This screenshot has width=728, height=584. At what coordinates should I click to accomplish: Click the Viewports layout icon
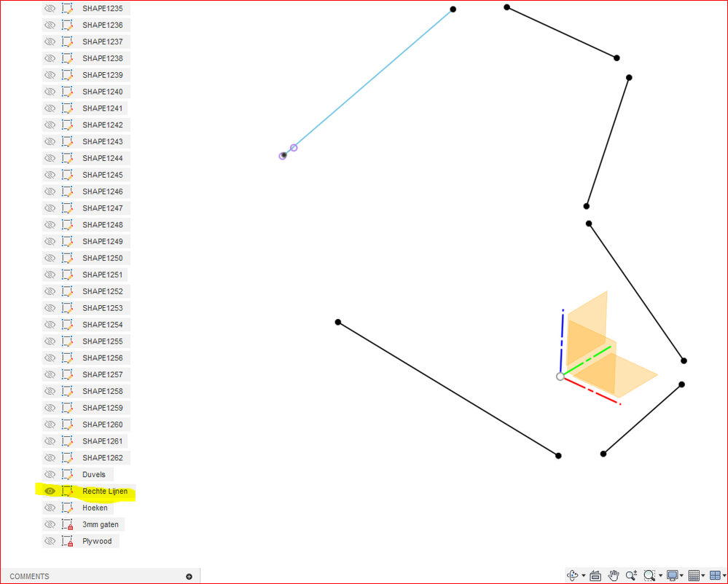[x=715, y=576]
